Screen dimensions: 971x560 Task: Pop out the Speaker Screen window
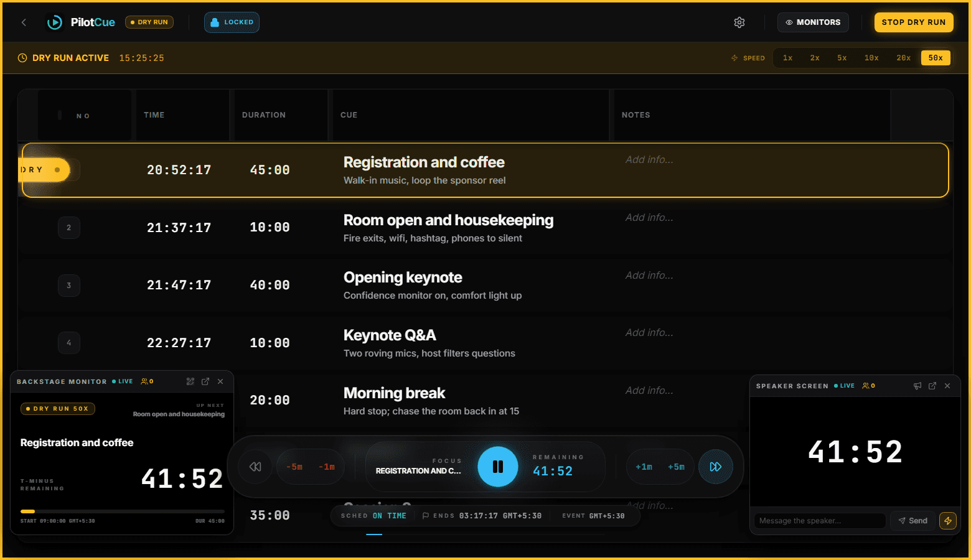click(932, 386)
